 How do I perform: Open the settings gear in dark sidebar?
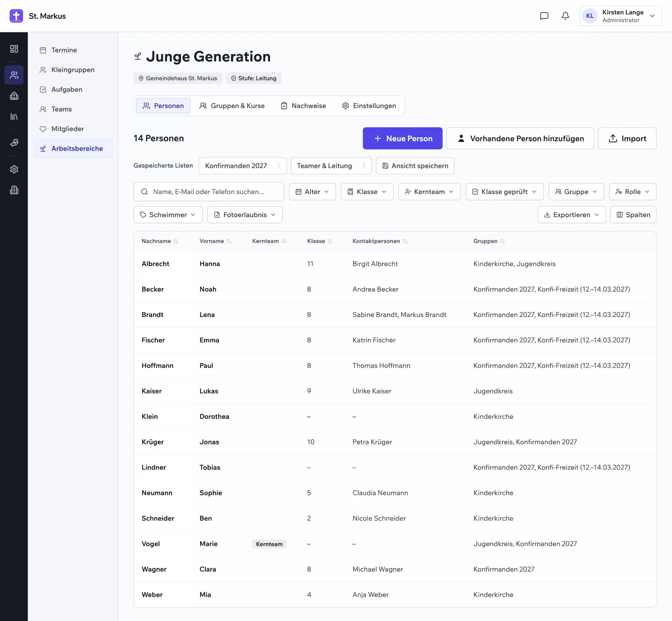(x=14, y=169)
